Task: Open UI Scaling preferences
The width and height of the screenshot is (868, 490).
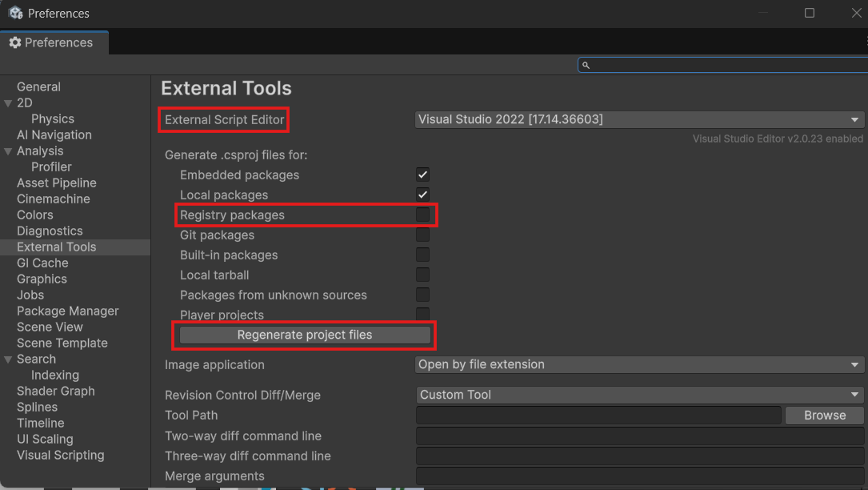Action: [45, 440]
